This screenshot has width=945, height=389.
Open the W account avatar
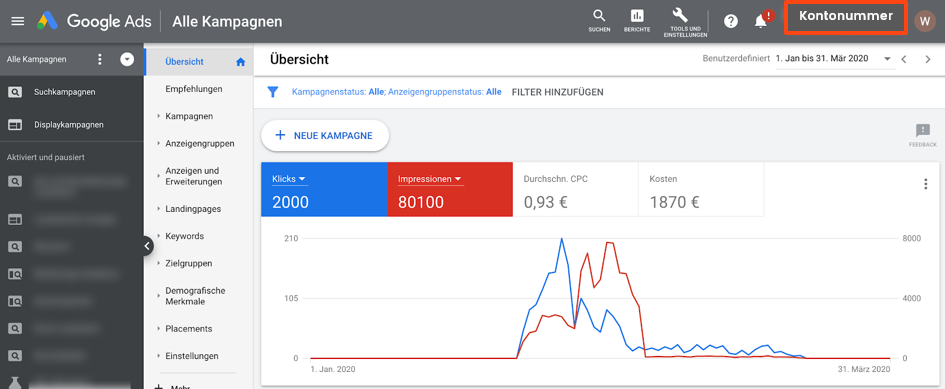pos(925,21)
